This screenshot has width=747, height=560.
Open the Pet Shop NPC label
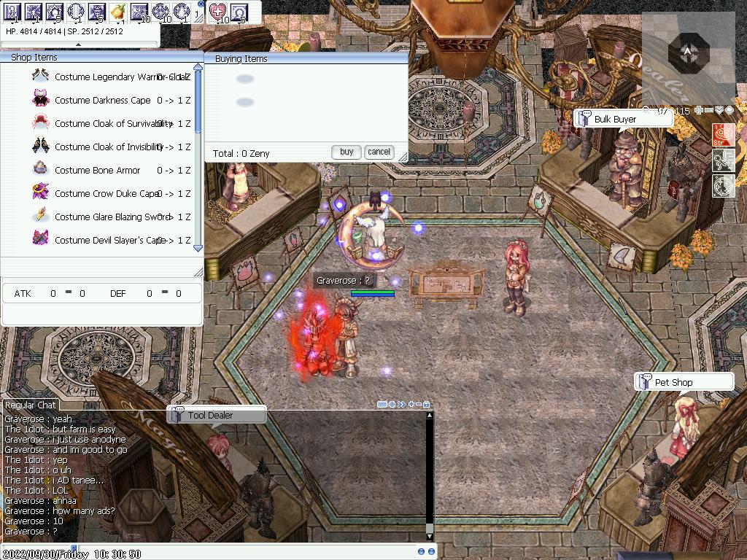click(x=673, y=382)
